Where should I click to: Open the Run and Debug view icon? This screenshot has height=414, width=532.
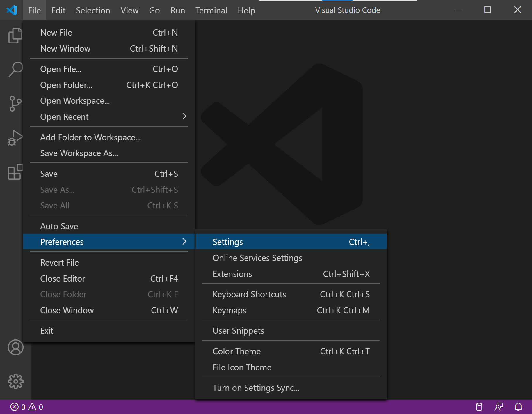(15, 138)
